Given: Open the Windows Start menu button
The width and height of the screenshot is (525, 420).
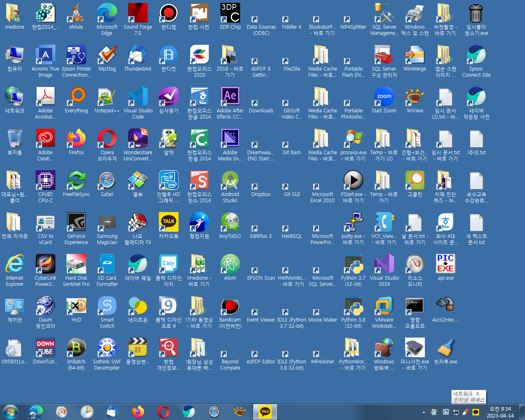Looking at the screenshot, I should click(x=10, y=411).
